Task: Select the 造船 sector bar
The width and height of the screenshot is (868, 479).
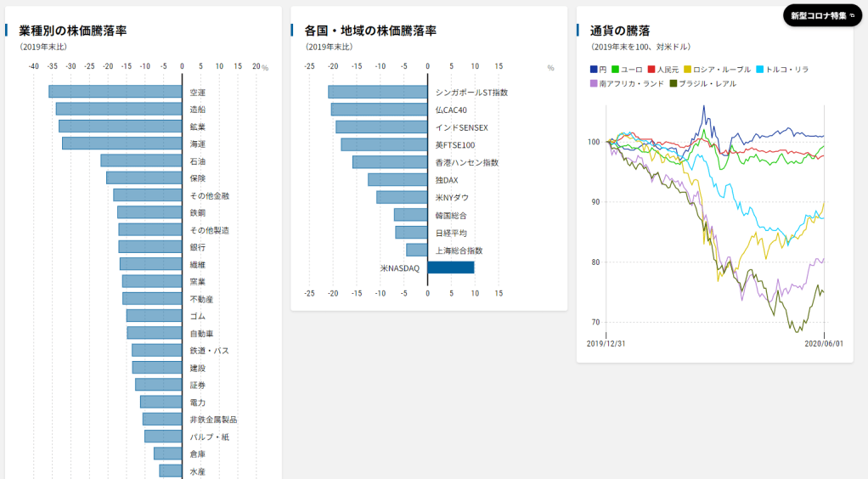Action: point(119,109)
